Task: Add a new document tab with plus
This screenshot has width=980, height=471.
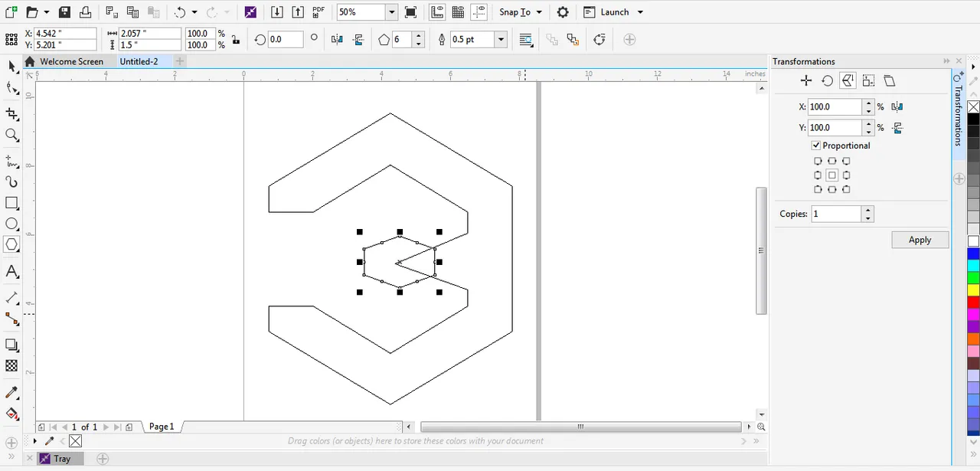Action: click(179, 61)
